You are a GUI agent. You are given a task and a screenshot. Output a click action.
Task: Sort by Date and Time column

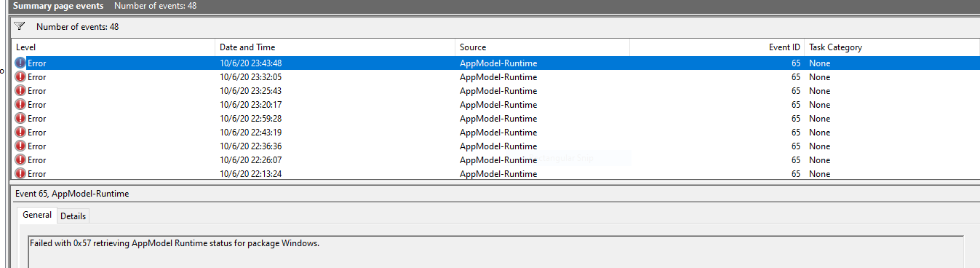coord(335,47)
